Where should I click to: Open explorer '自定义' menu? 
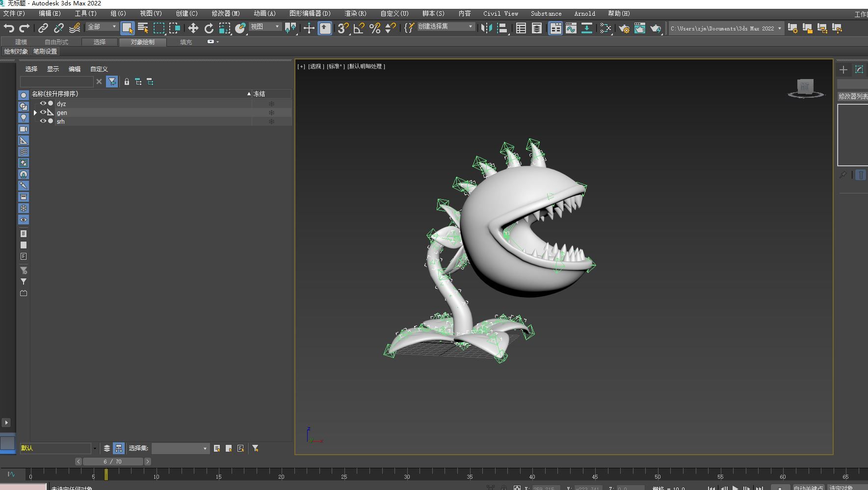coord(99,69)
